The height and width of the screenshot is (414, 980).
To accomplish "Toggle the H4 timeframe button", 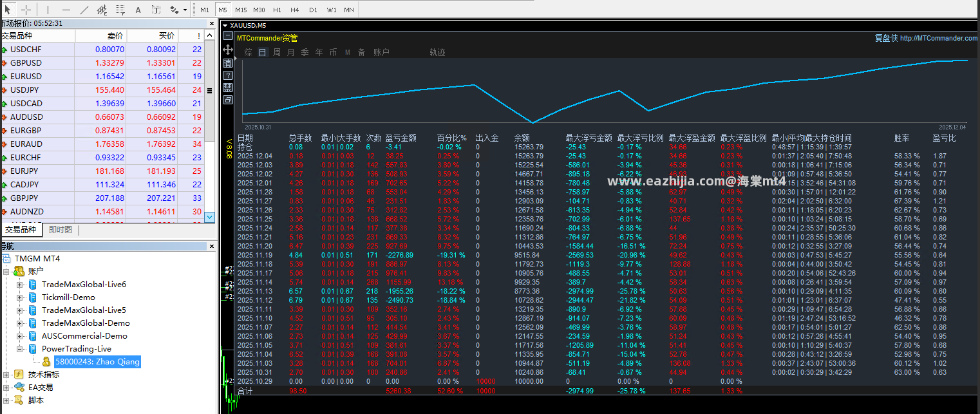I will (x=295, y=10).
